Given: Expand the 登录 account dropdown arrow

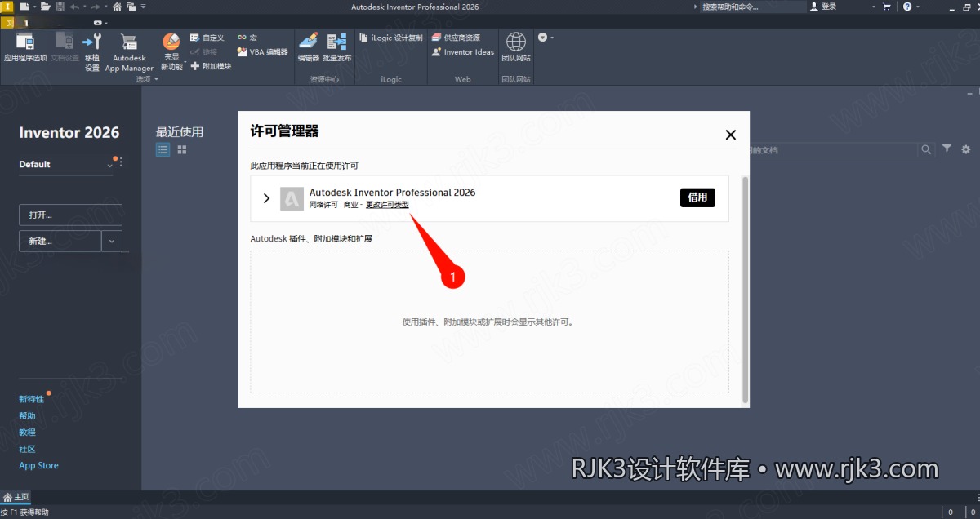Looking at the screenshot, I should click(873, 7).
